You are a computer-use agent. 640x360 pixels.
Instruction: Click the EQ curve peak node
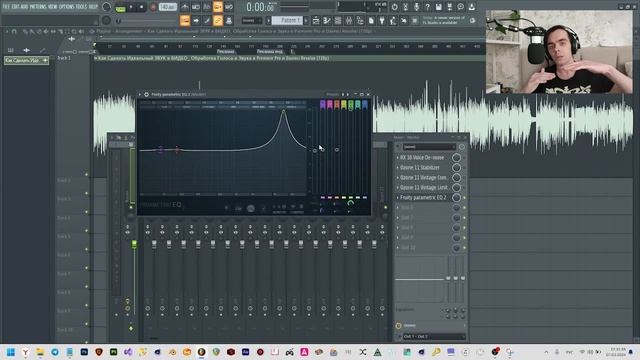pyautogui.click(x=283, y=111)
